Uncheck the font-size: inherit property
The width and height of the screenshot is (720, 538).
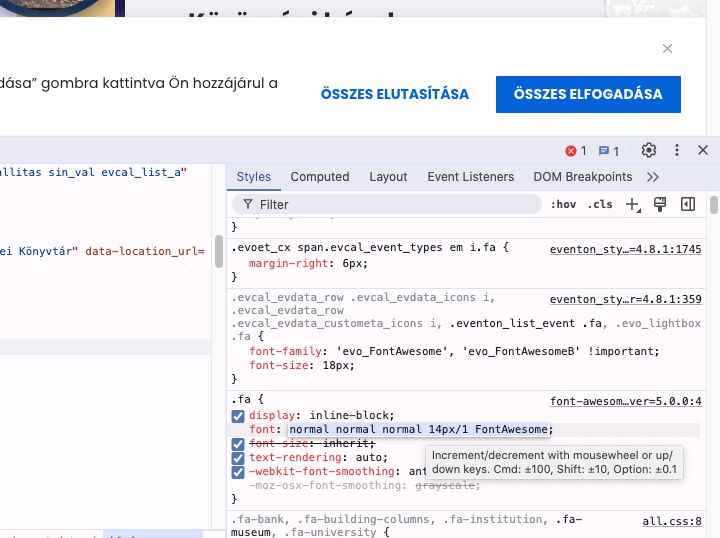pyautogui.click(x=238, y=444)
